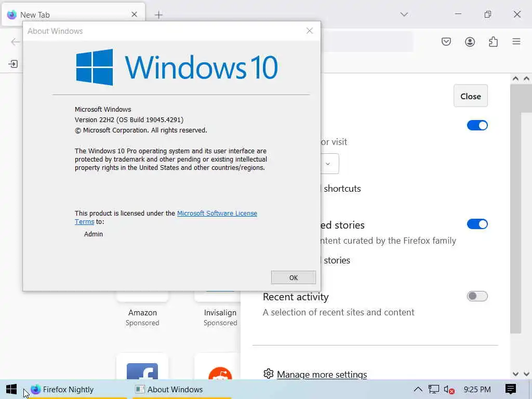Viewport: 532px width, 399px height.
Task: Open the Firefox hamburger application menu
Action: pos(516,42)
